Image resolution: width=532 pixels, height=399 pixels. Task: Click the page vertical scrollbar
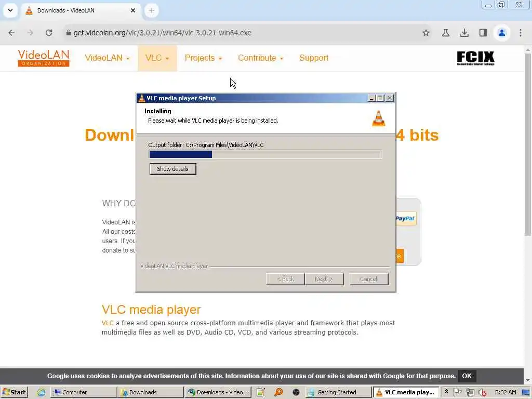528,144
